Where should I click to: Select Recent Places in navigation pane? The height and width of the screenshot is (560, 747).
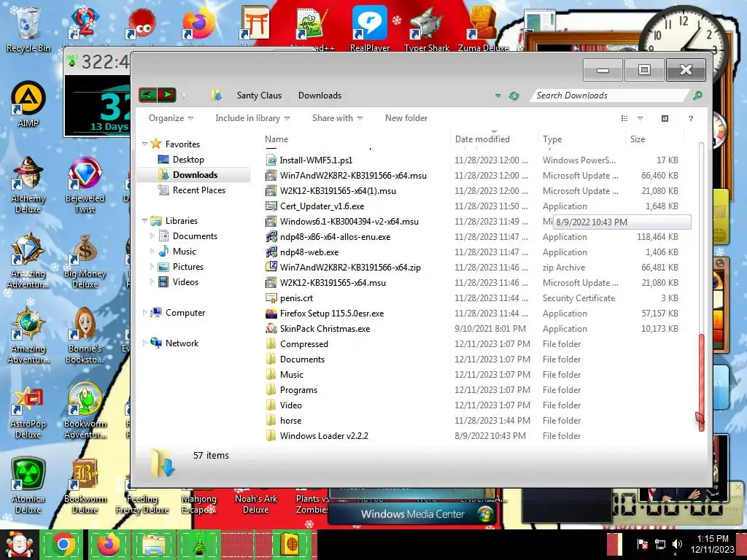(198, 190)
